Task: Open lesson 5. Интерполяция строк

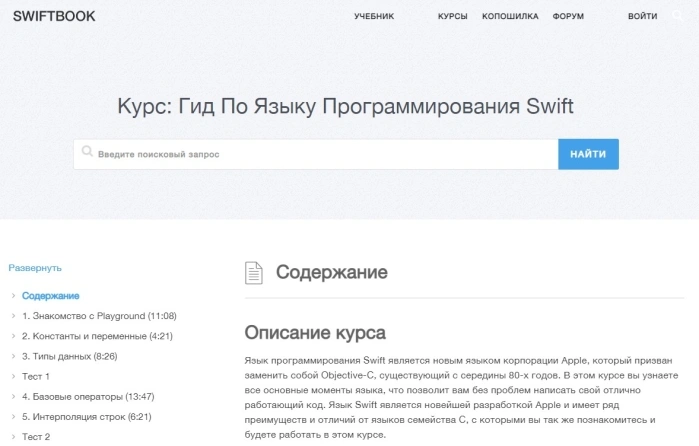Action: coord(87,417)
